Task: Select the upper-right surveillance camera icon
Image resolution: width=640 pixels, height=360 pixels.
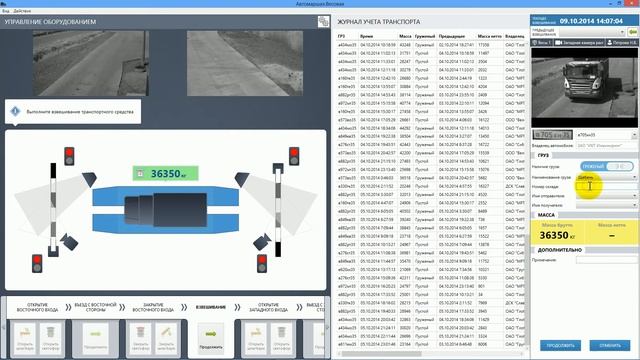Action: 242,179
